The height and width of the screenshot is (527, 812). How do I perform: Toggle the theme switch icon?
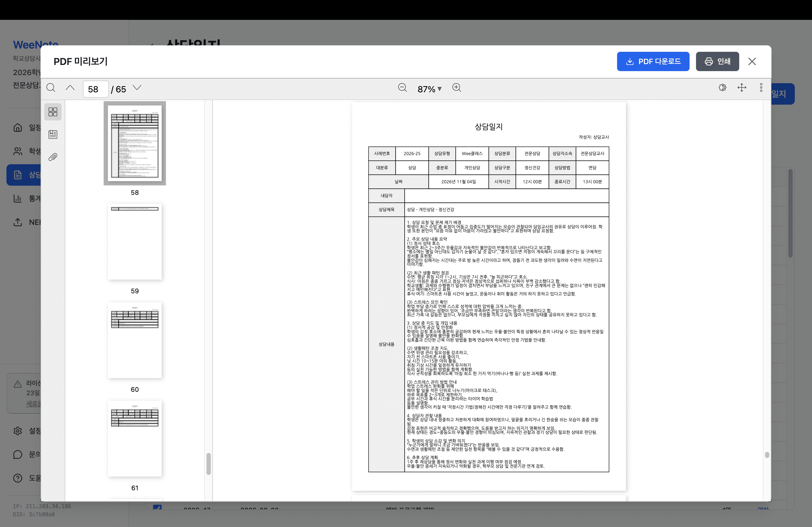(722, 88)
